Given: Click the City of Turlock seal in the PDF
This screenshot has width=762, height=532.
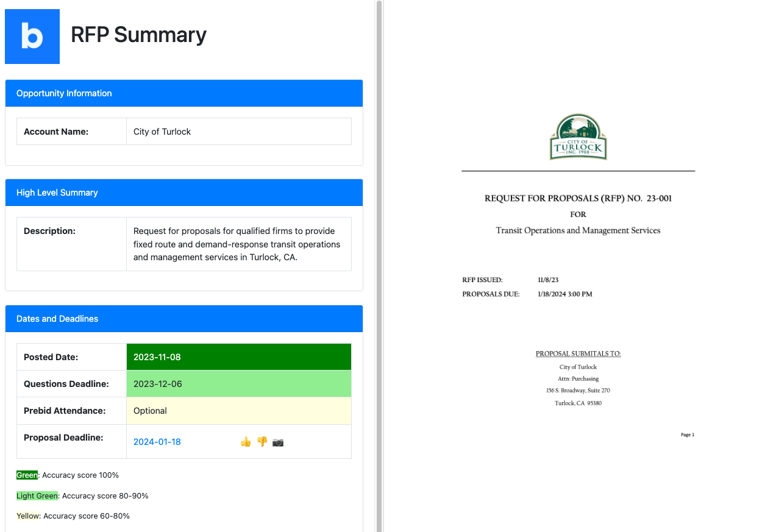Looking at the screenshot, I should click(578, 137).
